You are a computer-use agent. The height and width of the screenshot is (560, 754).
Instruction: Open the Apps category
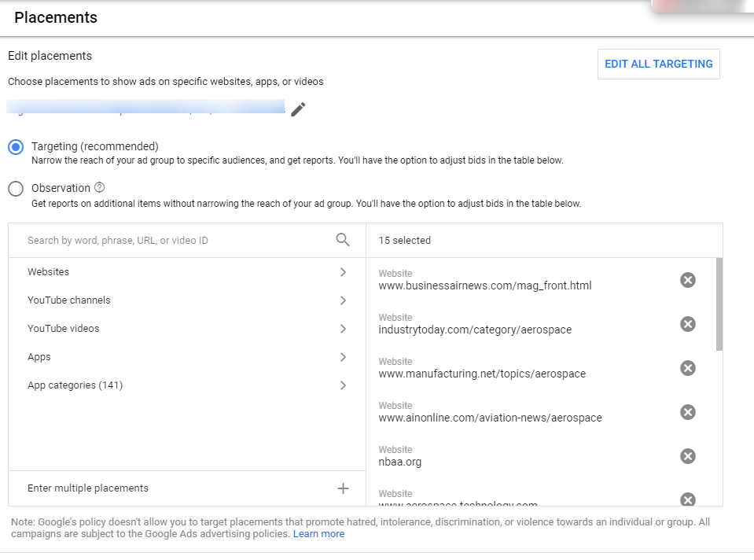(x=186, y=357)
